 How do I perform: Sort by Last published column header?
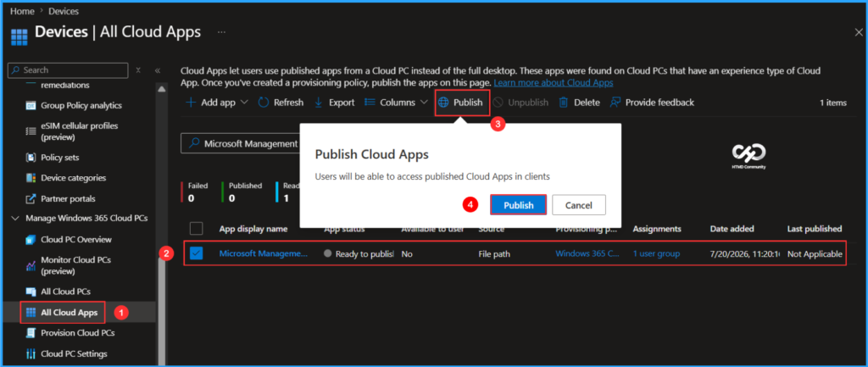point(815,229)
